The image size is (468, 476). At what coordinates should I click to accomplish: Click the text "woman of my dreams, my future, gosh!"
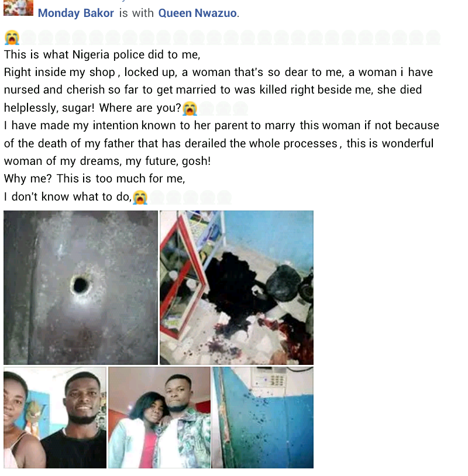point(107,161)
